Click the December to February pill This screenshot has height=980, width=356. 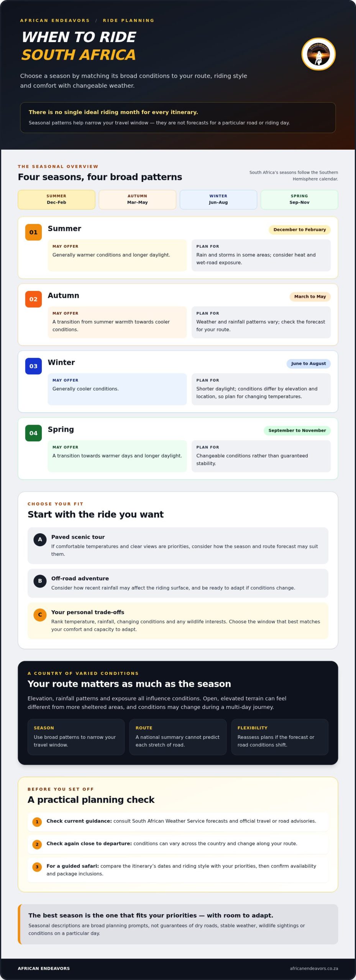pos(300,230)
